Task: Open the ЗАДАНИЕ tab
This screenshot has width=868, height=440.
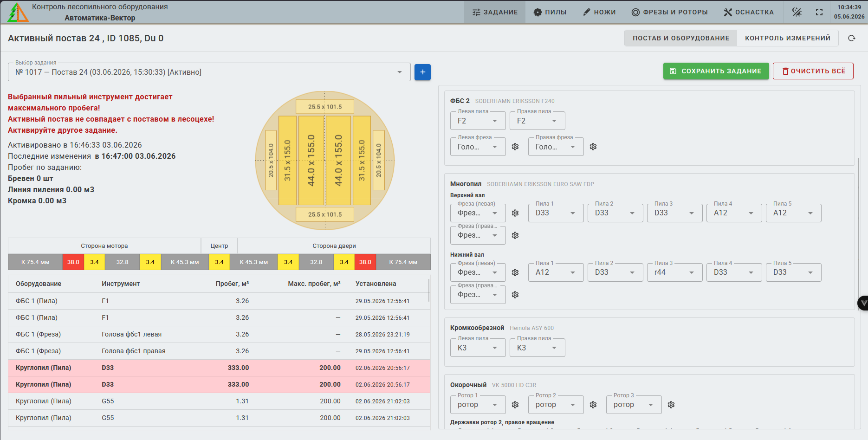Action: pos(495,12)
